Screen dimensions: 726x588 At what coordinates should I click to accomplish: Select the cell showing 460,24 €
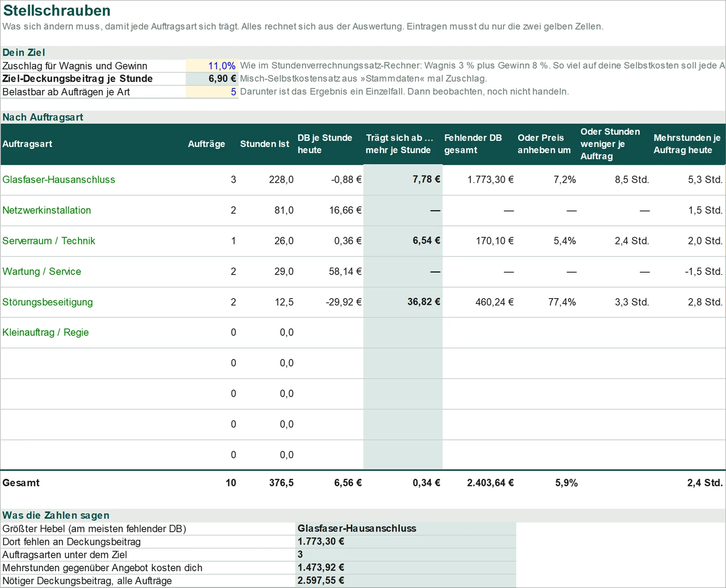click(479, 302)
